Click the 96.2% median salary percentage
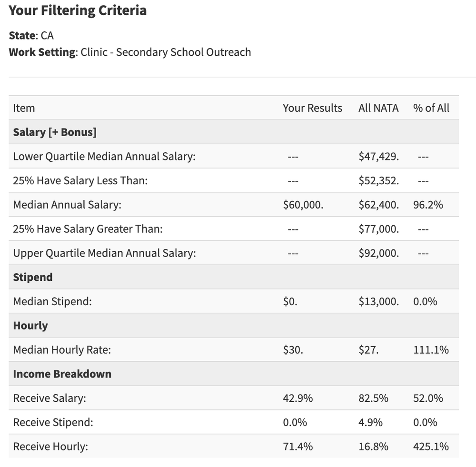 tap(428, 205)
